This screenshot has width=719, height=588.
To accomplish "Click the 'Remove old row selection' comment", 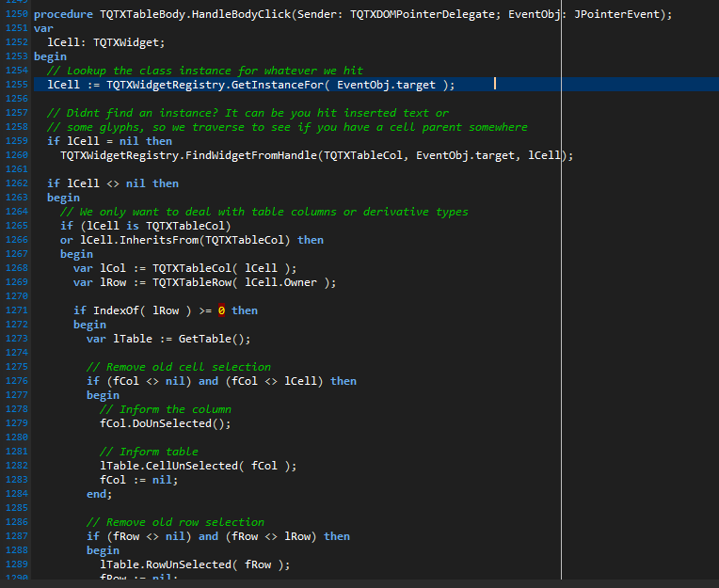I will tap(175, 522).
